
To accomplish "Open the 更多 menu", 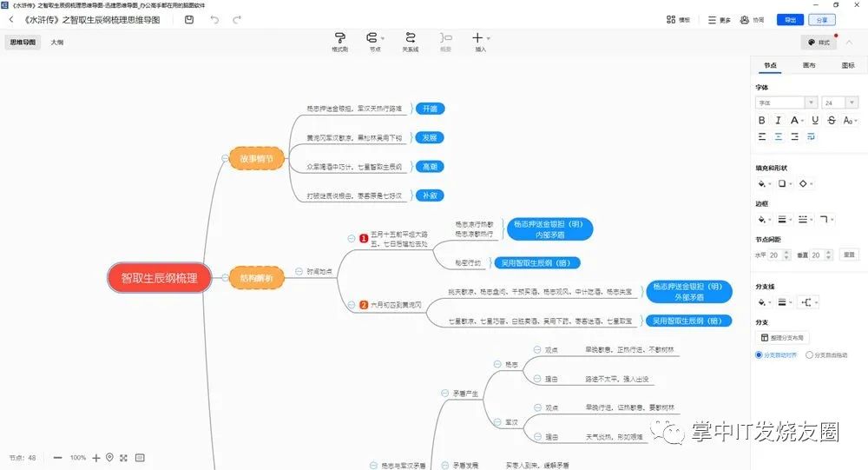I will pyautogui.click(x=719, y=20).
